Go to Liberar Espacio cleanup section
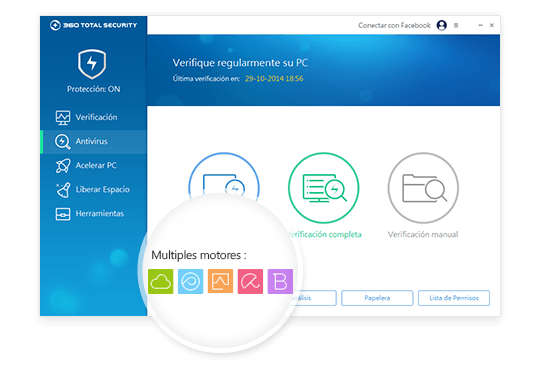Screen dimensions: 540x365 (93, 190)
